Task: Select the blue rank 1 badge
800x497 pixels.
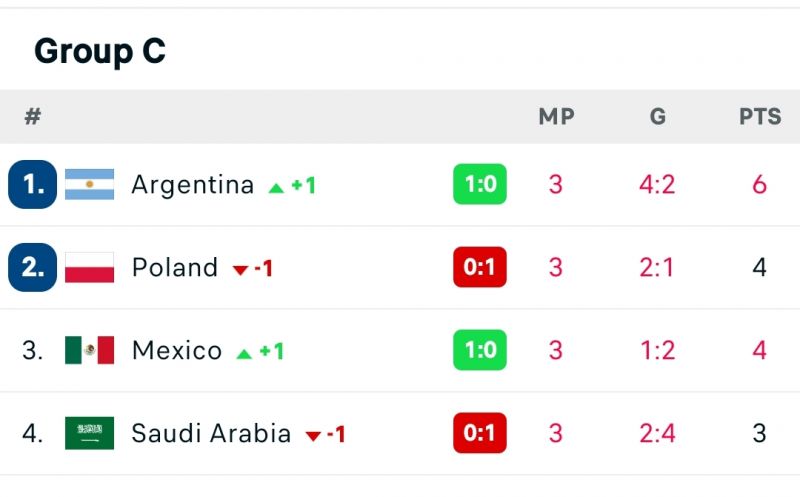Action: pos(33,184)
